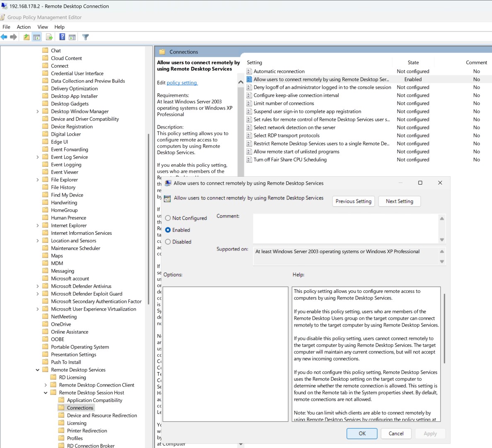Click the gray Forward arrow in toolbar
Viewport: 492px width, 448px height.
[14, 37]
